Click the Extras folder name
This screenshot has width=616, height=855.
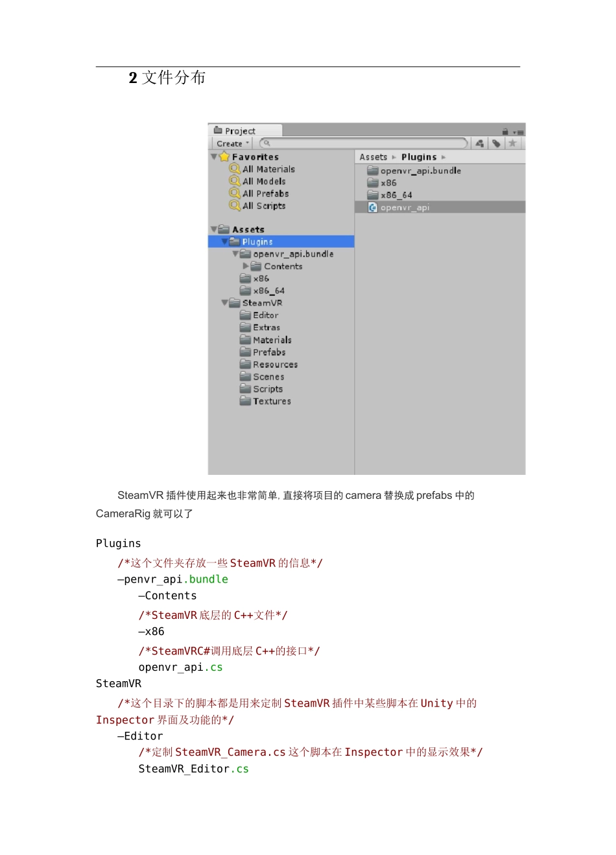267,328
